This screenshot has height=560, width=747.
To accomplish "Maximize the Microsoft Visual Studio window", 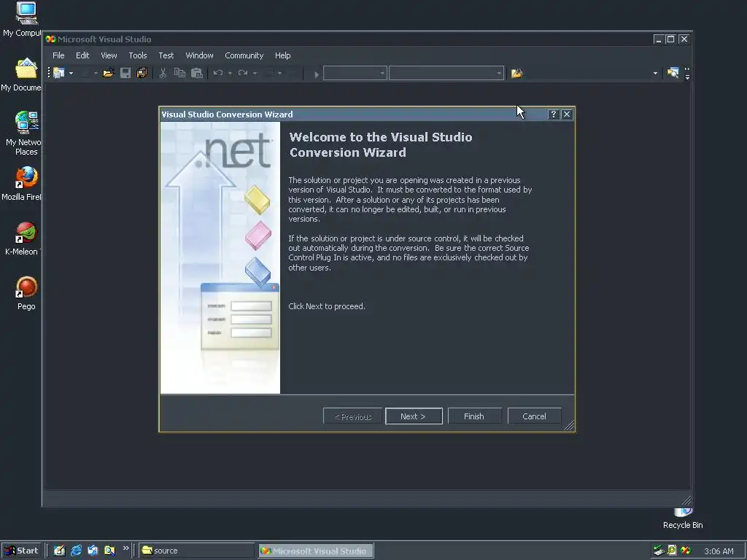I will click(x=670, y=39).
